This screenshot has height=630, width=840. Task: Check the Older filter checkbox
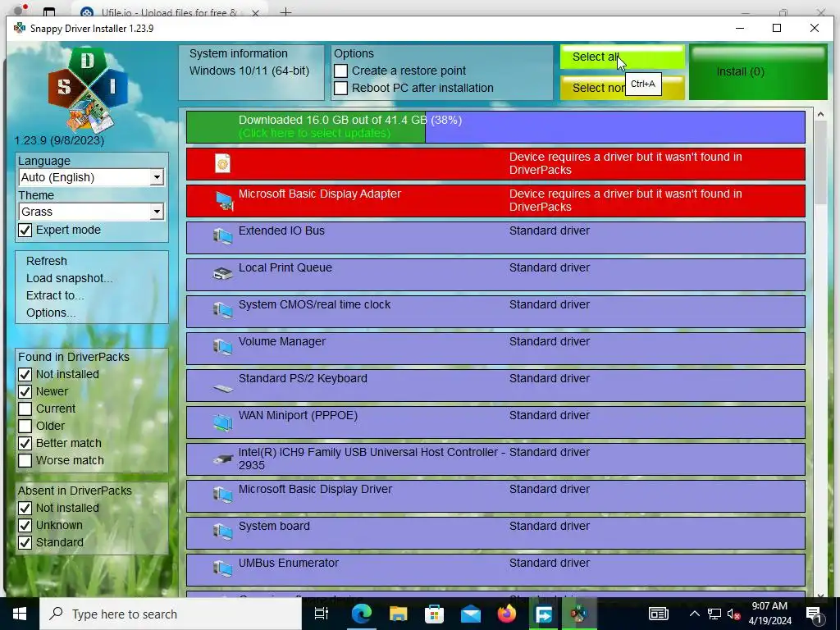point(25,426)
